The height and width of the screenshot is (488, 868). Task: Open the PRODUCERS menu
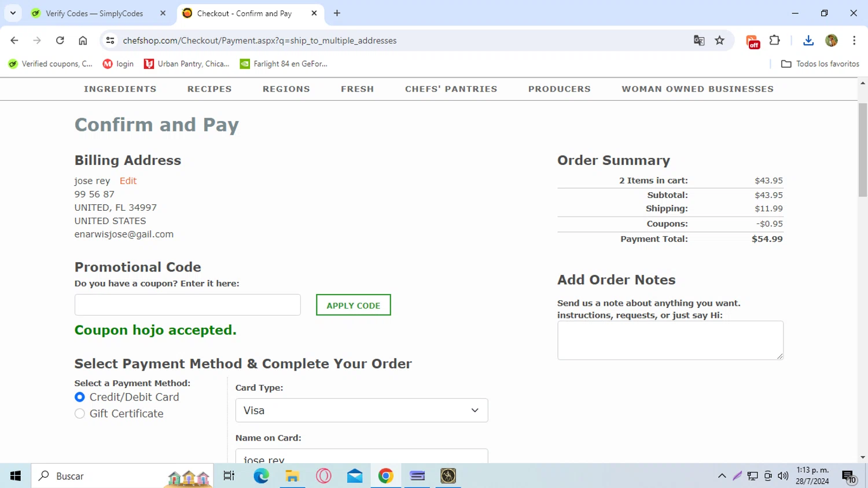[x=560, y=89]
